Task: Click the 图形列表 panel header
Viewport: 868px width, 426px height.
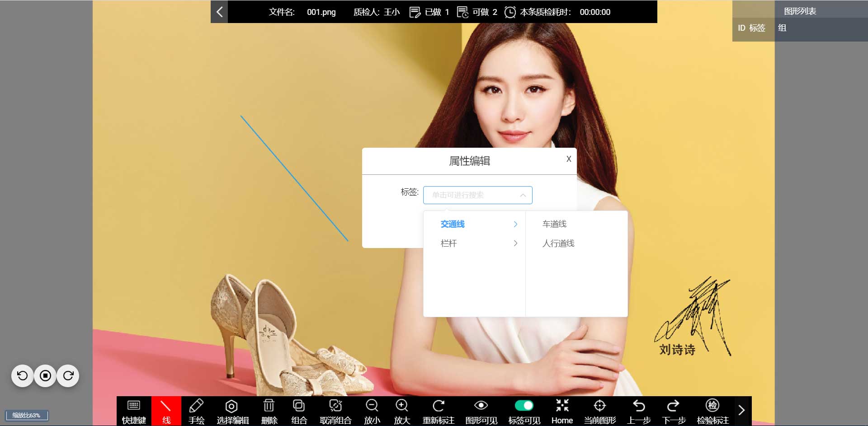Action: click(x=800, y=11)
